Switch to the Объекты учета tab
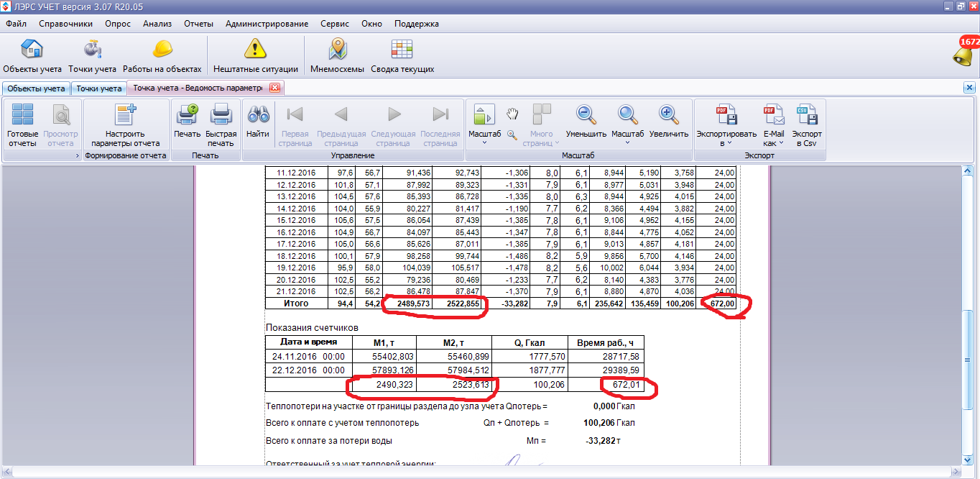This screenshot has height=479, width=980. (x=36, y=88)
